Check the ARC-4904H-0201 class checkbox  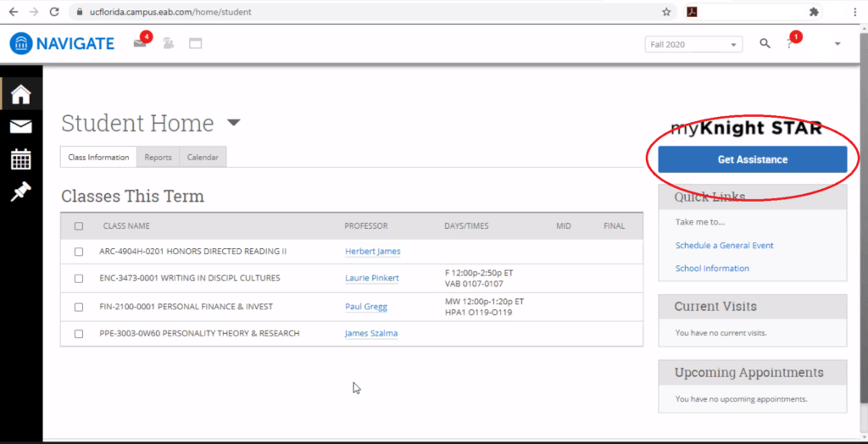(x=79, y=252)
